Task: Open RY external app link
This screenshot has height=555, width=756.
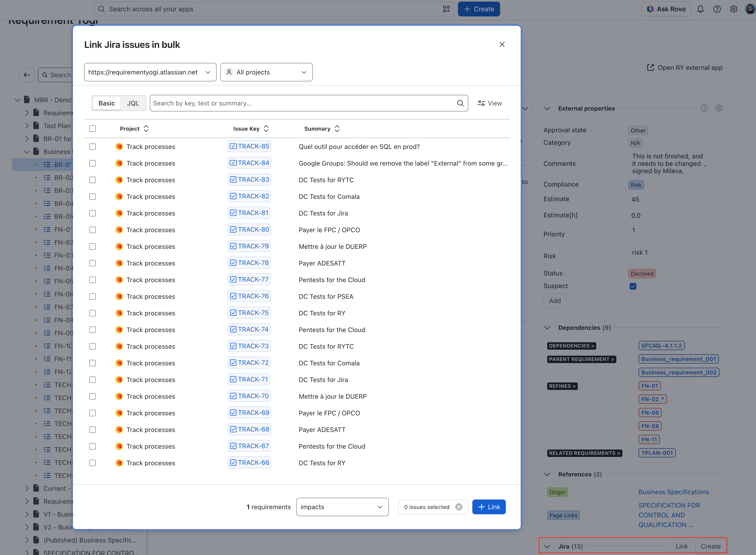Action: (685, 68)
